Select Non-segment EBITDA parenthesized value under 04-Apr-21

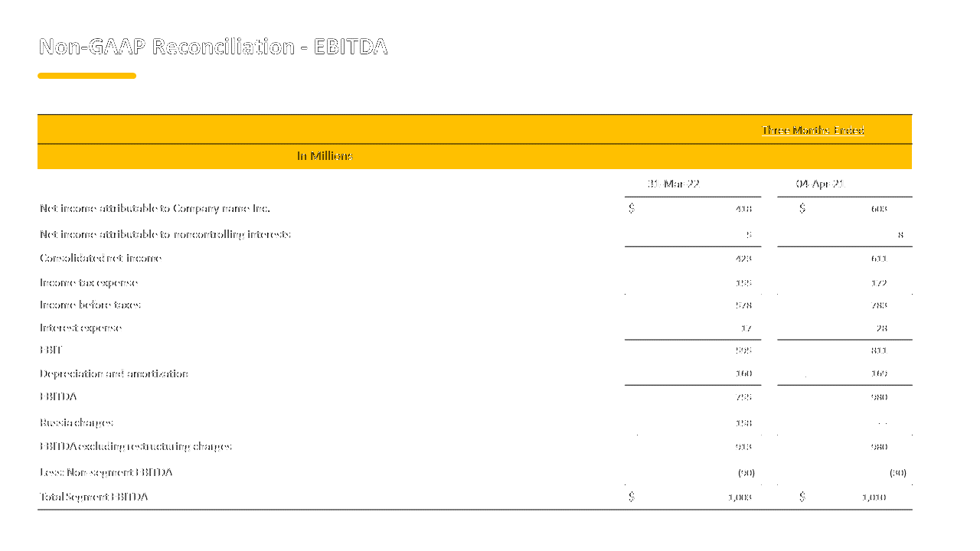(898, 473)
